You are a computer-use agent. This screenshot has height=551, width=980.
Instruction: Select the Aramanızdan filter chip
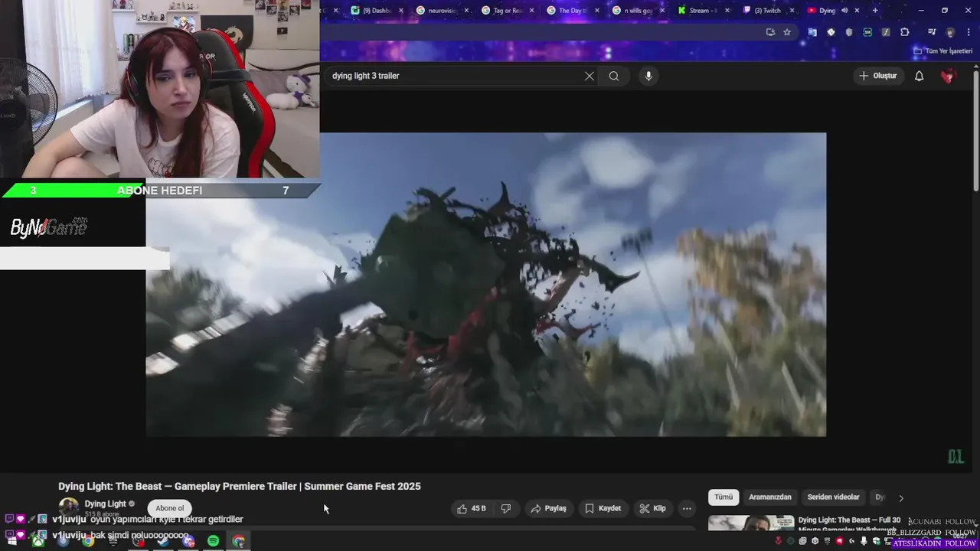pyautogui.click(x=769, y=497)
